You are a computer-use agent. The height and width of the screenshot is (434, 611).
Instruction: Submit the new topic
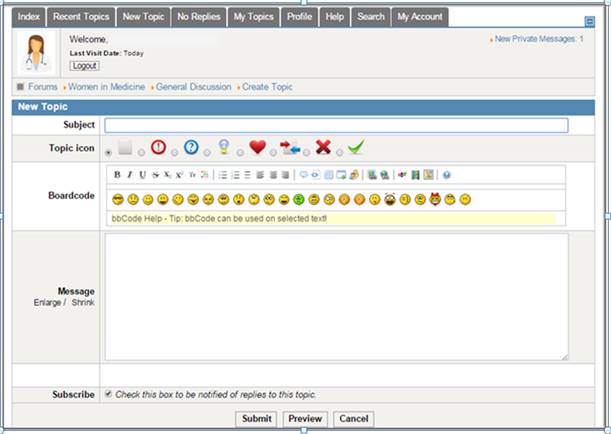[x=256, y=419]
